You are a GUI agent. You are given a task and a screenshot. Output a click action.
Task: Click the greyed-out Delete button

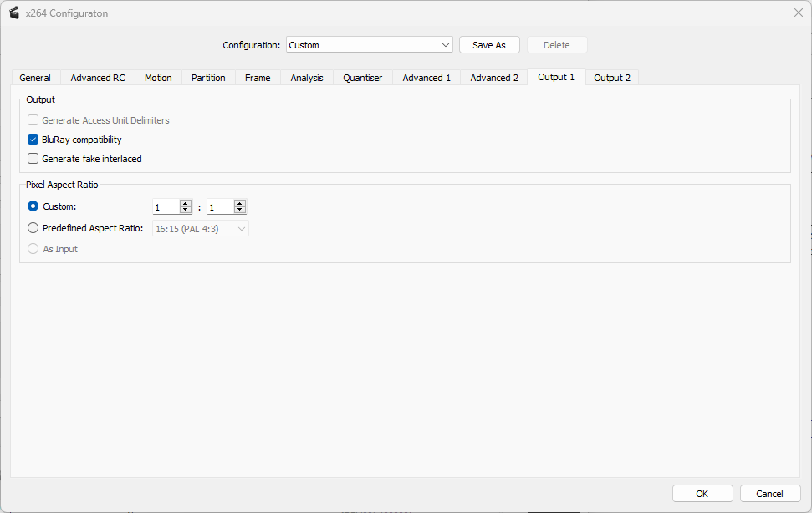[557, 45]
